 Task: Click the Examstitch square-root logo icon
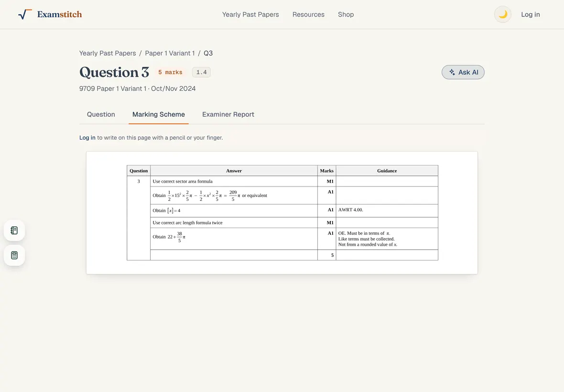(25, 14)
